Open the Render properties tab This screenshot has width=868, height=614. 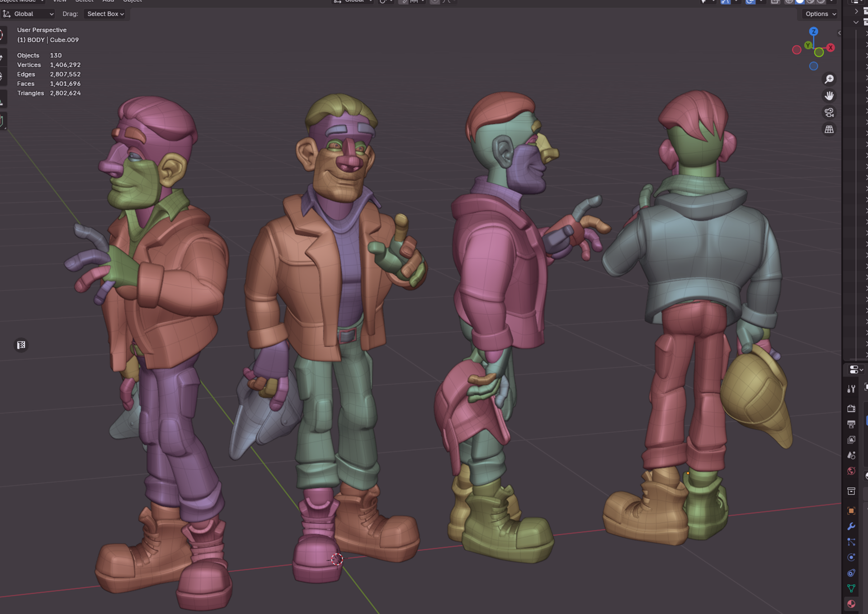pos(851,408)
